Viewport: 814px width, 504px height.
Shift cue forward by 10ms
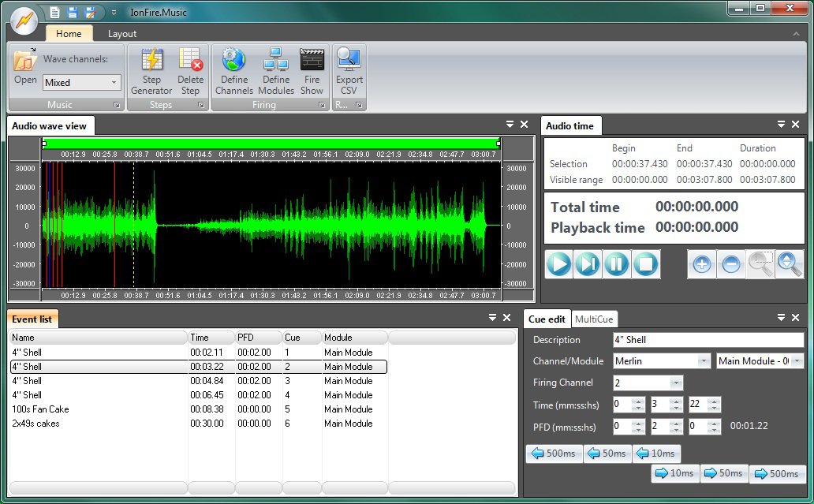point(675,473)
